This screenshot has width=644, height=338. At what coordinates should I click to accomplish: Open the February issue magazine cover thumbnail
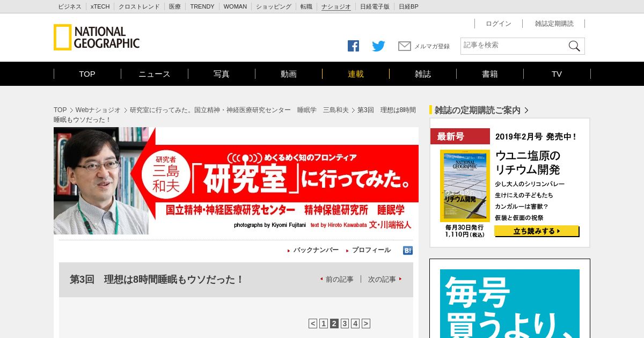[465, 186]
